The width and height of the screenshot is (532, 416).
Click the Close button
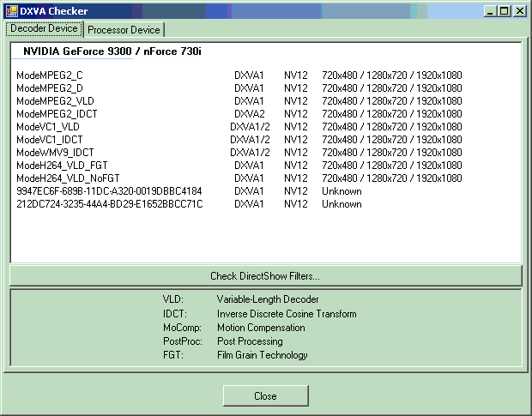click(266, 395)
